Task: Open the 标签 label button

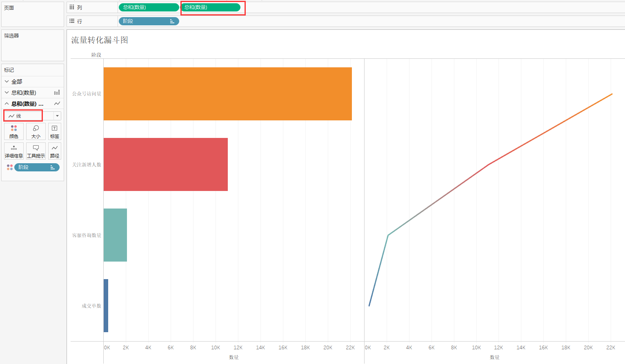Action: pos(55,131)
